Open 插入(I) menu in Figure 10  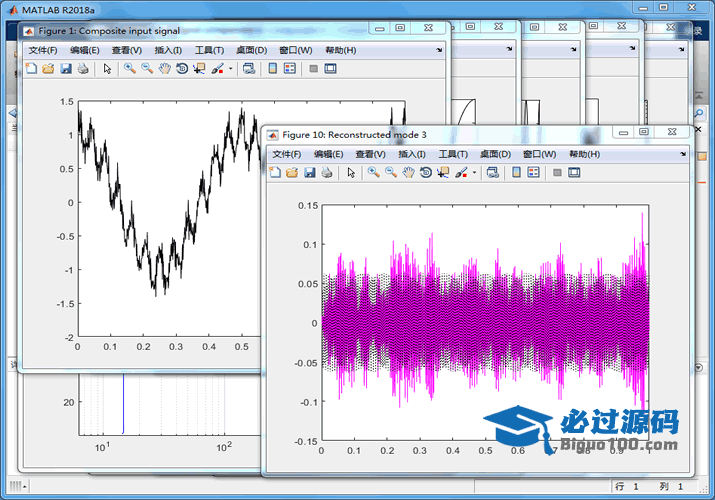[412, 154]
